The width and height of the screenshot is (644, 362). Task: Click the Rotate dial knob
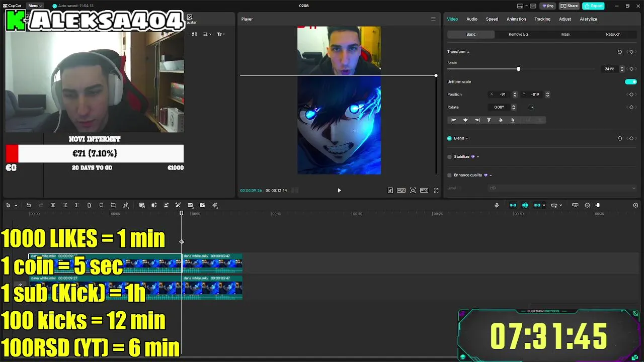coord(532,107)
